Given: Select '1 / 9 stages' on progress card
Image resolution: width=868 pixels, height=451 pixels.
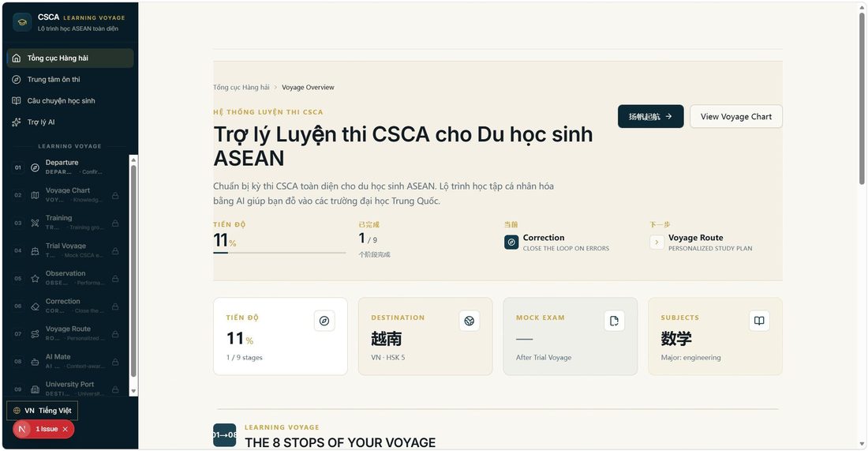Looking at the screenshot, I should point(244,357).
